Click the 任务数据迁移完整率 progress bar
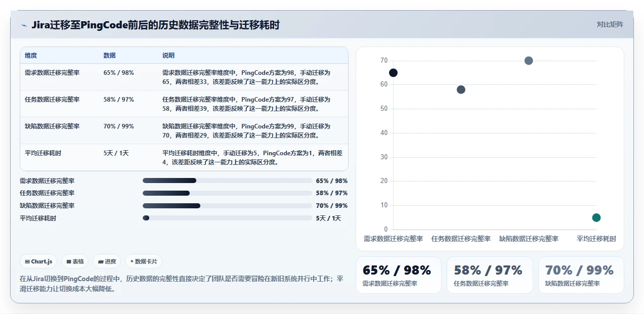644x314 pixels. point(227,193)
